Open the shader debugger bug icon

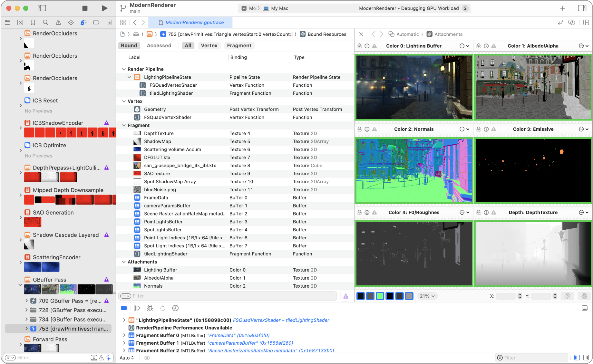(150, 308)
